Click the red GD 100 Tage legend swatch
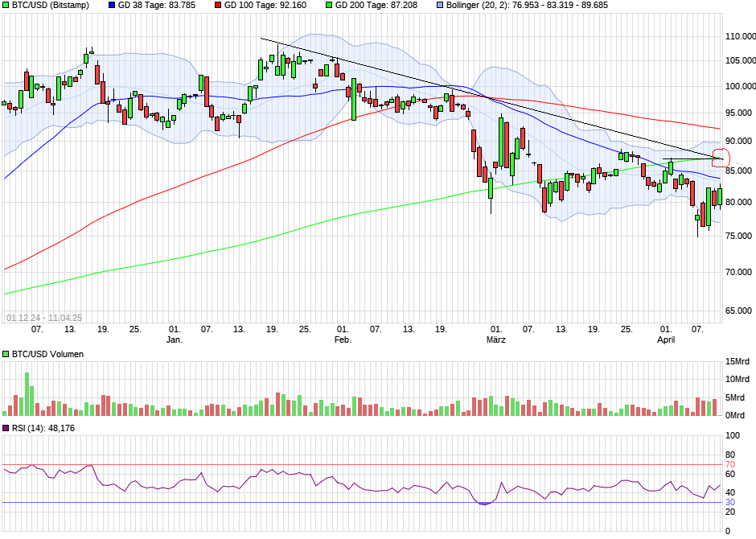This screenshot has width=756, height=539. 218,6
